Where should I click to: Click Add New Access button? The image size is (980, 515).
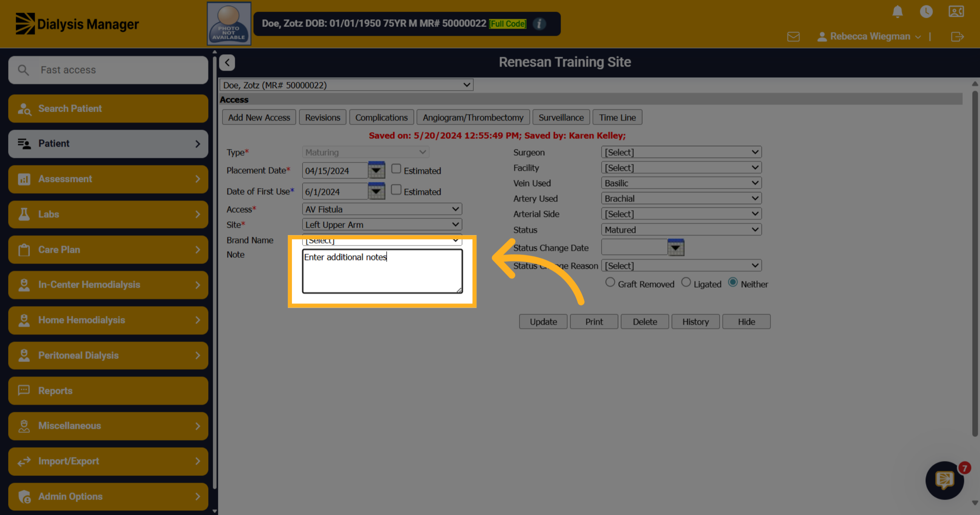point(259,118)
